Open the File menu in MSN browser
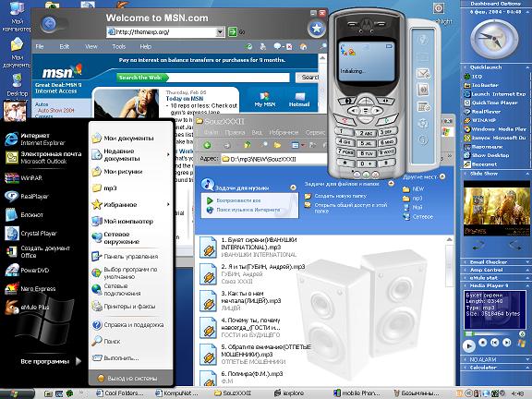The image size is (532, 399). (40, 47)
